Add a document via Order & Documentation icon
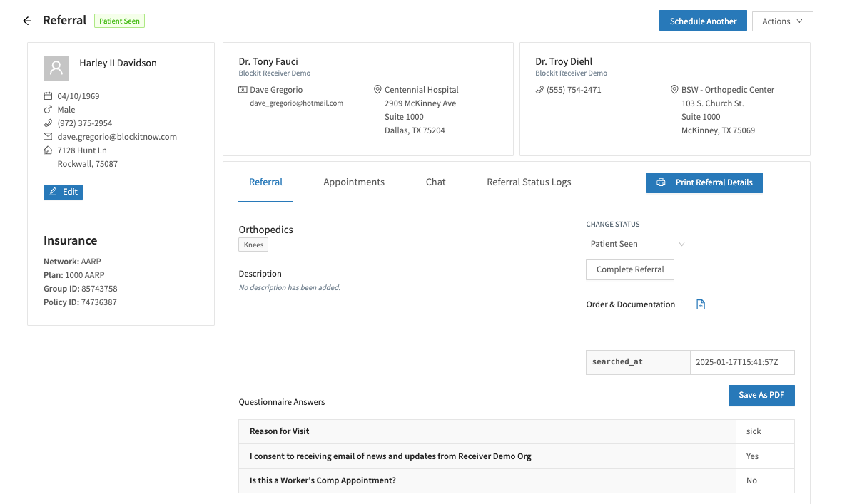Image resolution: width=847 pixels, height=504 pixels. (x=701, y=304)
